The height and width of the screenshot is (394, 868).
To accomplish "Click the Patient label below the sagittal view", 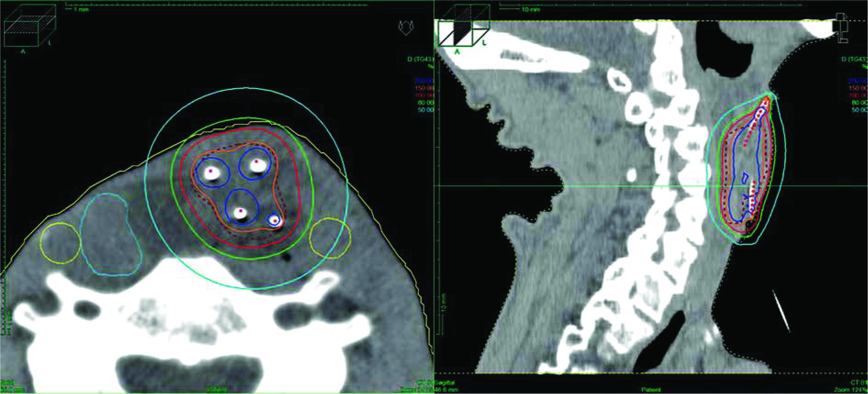I will click(652, 389).
